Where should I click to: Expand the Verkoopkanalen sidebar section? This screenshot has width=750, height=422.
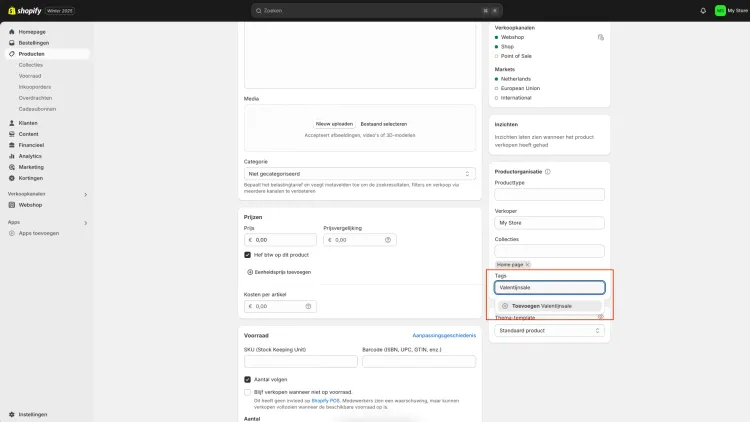pos(86,195)
